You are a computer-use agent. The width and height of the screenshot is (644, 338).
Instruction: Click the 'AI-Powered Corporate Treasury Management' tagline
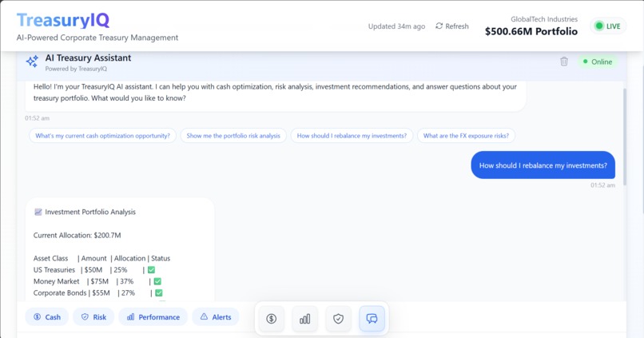tap(97, 38)
